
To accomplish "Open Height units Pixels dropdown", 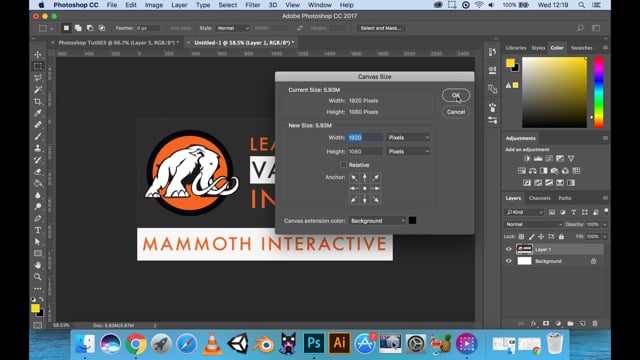I will point(409,151).
